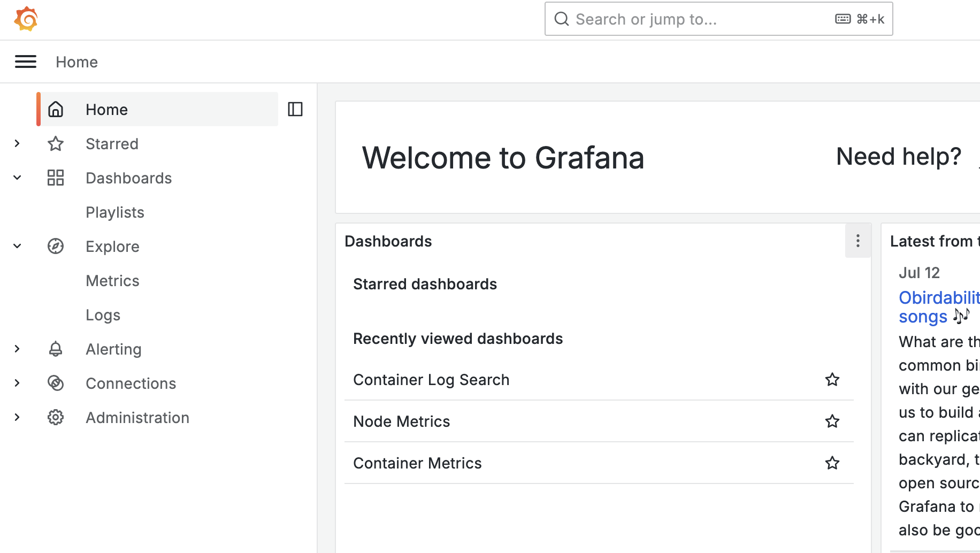Open the Node Metrics dashboard link
The image size is (980, 553).
[401, 421]
